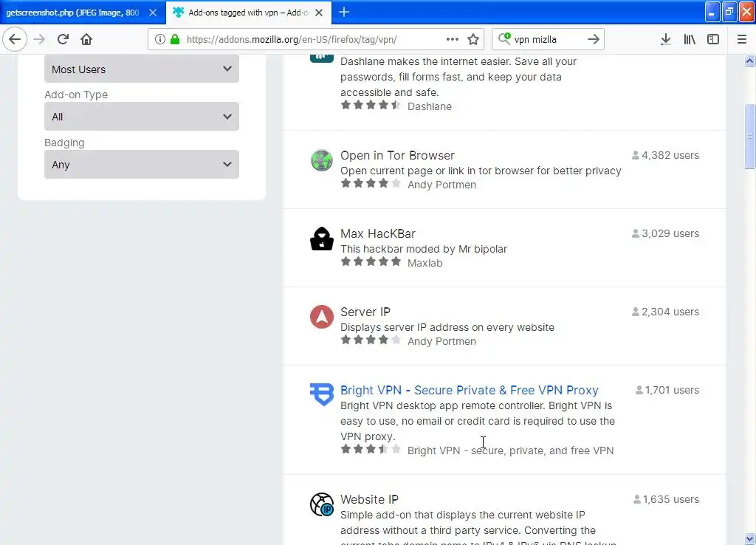Click the 1,635 users count
The height and width of the screenshot is (545, 756).
pyautogui.click(x=667, y=499)
